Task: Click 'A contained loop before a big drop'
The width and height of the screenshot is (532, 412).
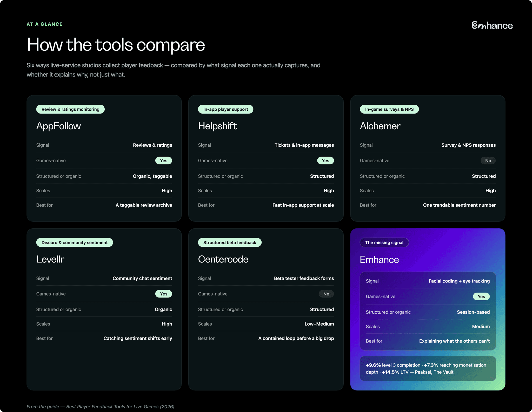Action: tap(296, 338)
